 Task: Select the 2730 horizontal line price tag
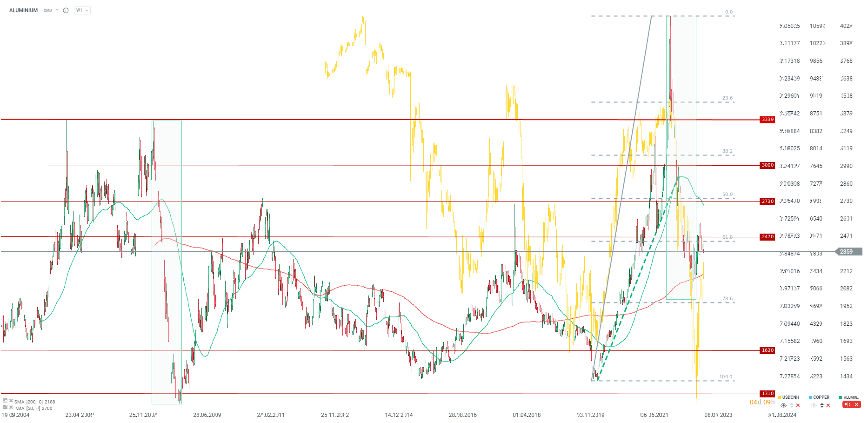tap(768, 201)
